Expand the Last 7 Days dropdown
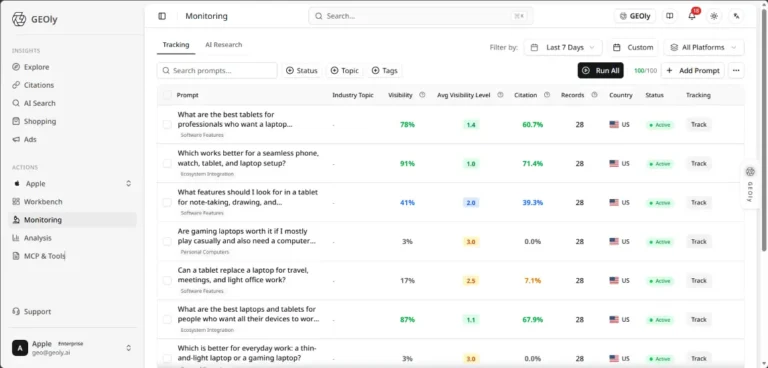 [x=563, y=48]
